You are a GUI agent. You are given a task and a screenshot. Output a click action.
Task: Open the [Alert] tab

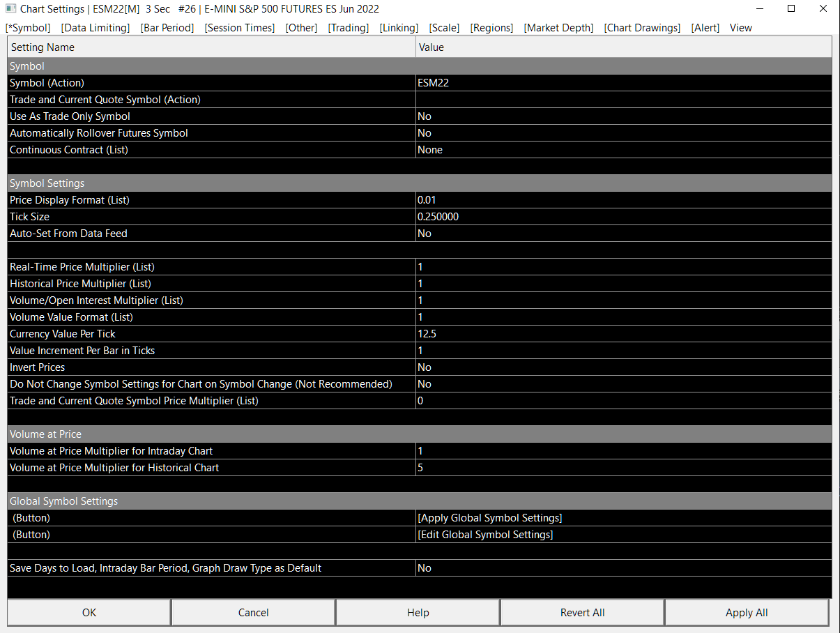[x=705, y=28]
